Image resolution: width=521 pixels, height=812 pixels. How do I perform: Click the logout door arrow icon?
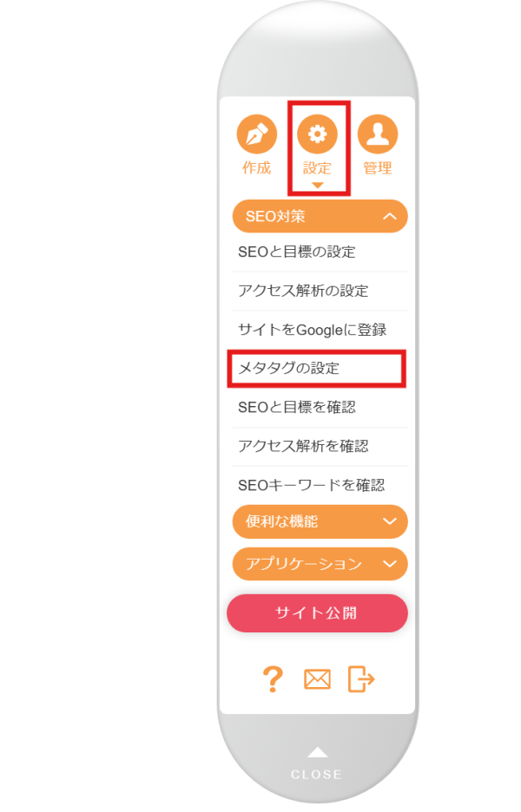tap(361, 678)
